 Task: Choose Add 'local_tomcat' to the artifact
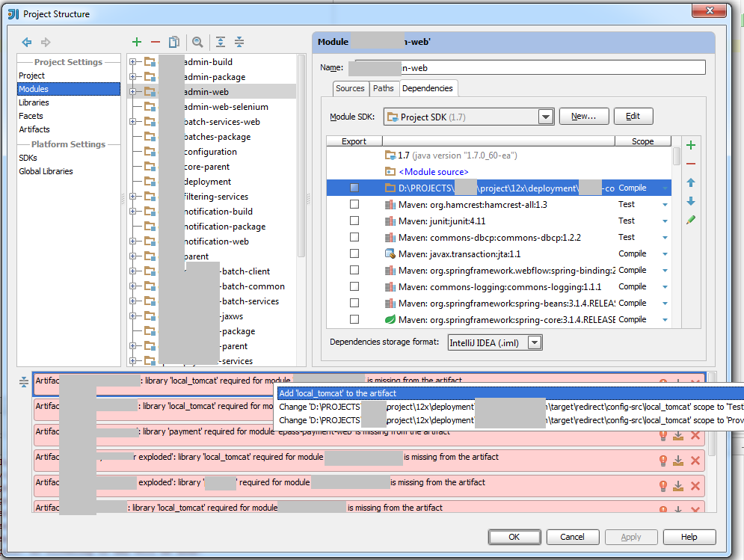(511, 393)
